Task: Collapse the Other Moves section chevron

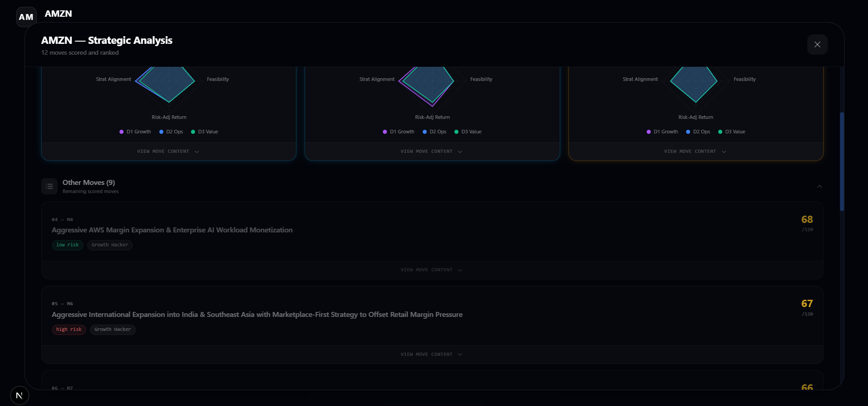Action: (820, 186)
